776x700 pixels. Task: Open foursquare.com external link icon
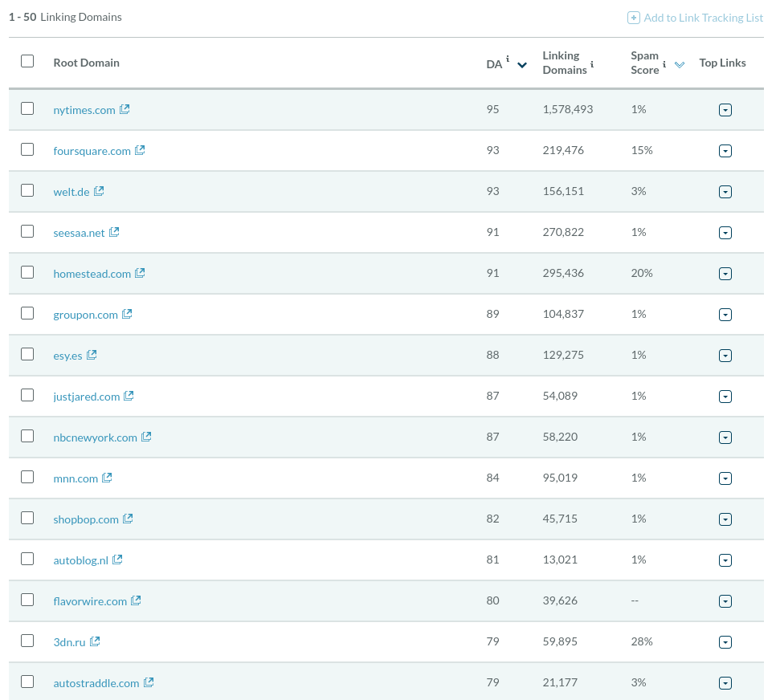tap(140, 150)
